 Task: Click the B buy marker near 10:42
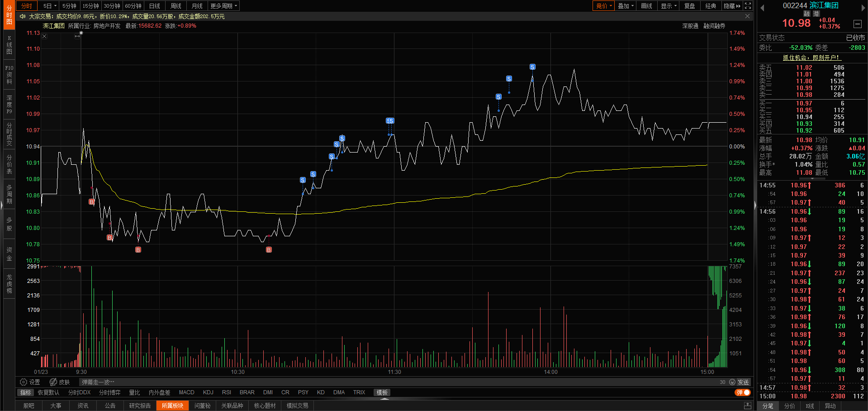[269, 250]
